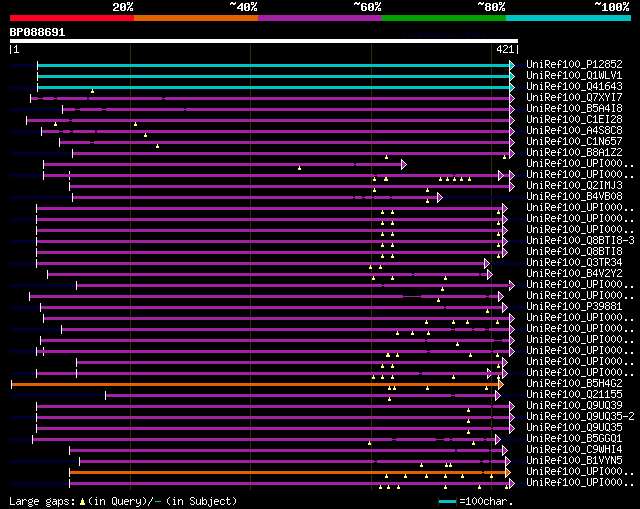The image size is (640, 509).
Task: Select the UniRef100_Q9UQ35-2 label
Action: [580, 417]
